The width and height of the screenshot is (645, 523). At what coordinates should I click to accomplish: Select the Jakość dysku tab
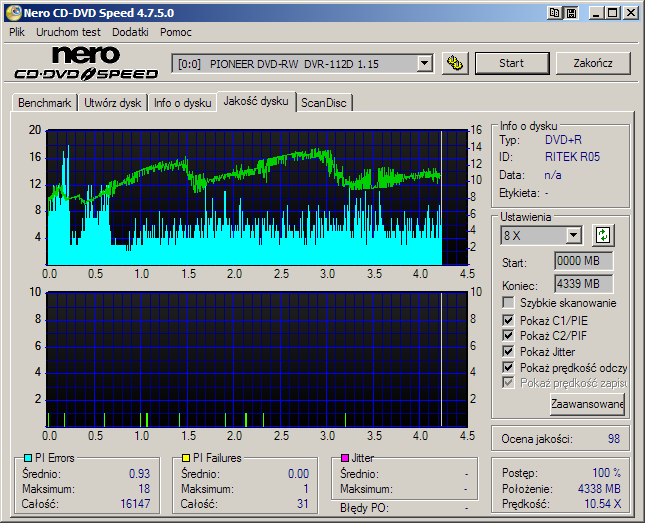[x=256, y=101]
